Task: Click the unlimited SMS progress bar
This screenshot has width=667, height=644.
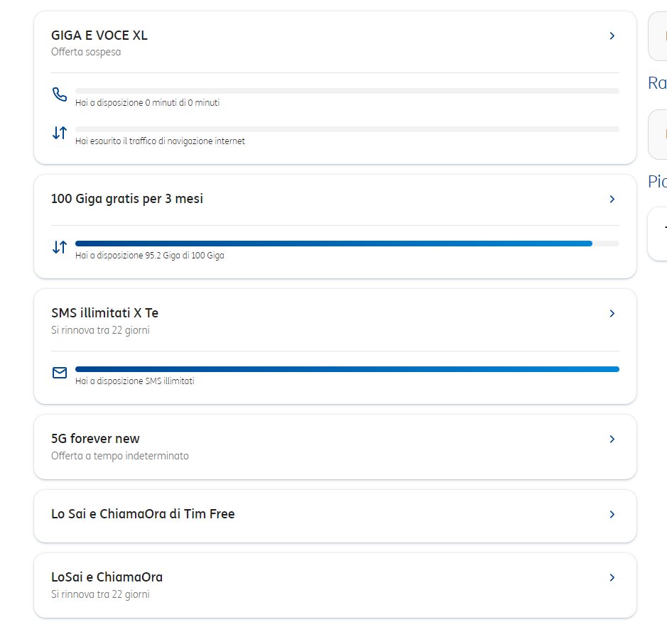Action: click(x=347, y=369)
